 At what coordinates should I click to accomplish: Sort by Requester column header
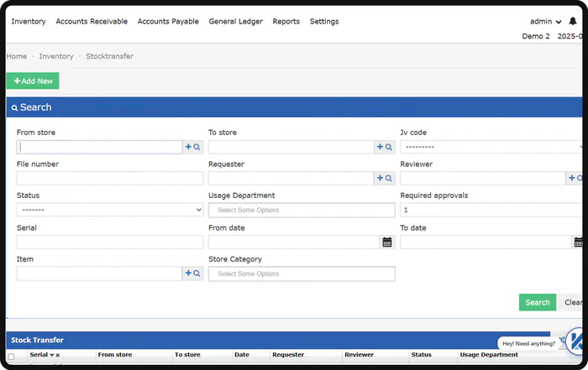pyautogui.click(x=288, y=355)
